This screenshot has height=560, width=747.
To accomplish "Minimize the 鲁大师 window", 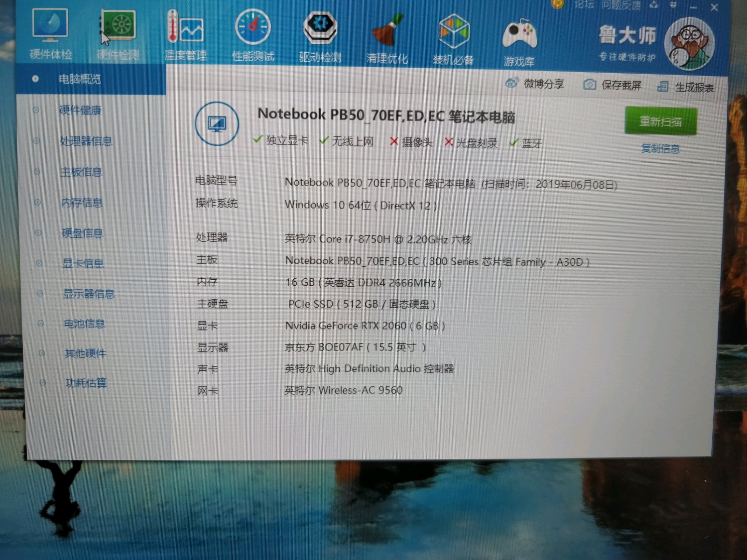I will pyautogui.click(x=693, y=7).
